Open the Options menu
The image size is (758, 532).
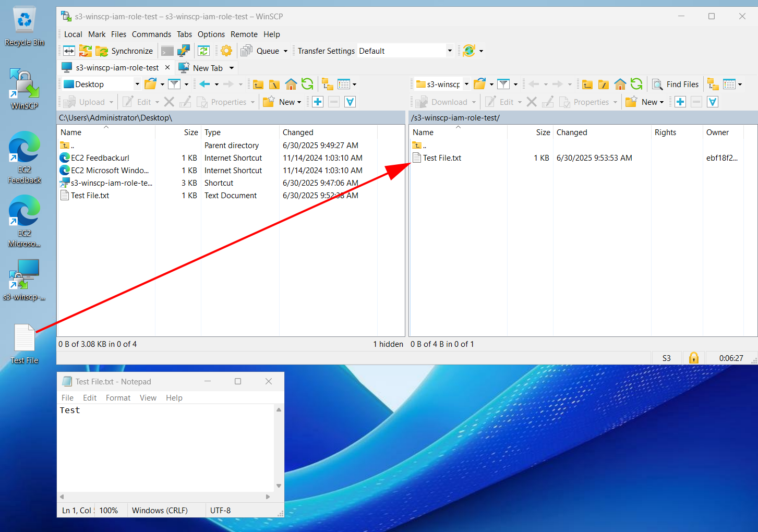(211, 34)
